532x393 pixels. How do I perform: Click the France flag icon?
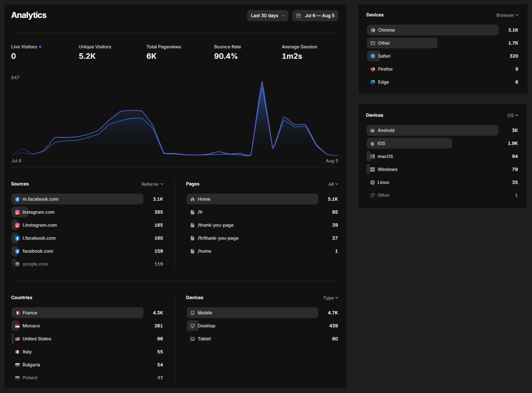(x=17, y=313)
